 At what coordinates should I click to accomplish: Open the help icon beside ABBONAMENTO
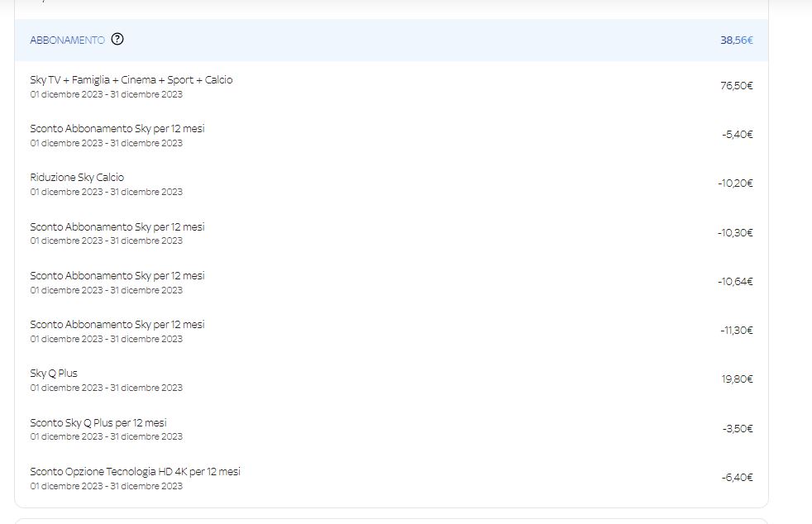[117, 40]
